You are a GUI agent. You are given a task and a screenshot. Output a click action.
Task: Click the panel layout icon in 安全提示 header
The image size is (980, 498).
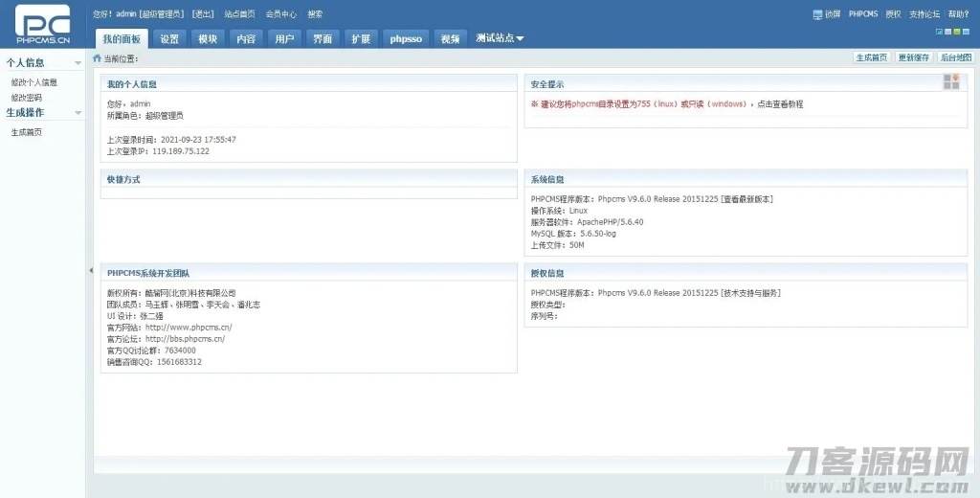pyautogui.click(x=951, y=82)
